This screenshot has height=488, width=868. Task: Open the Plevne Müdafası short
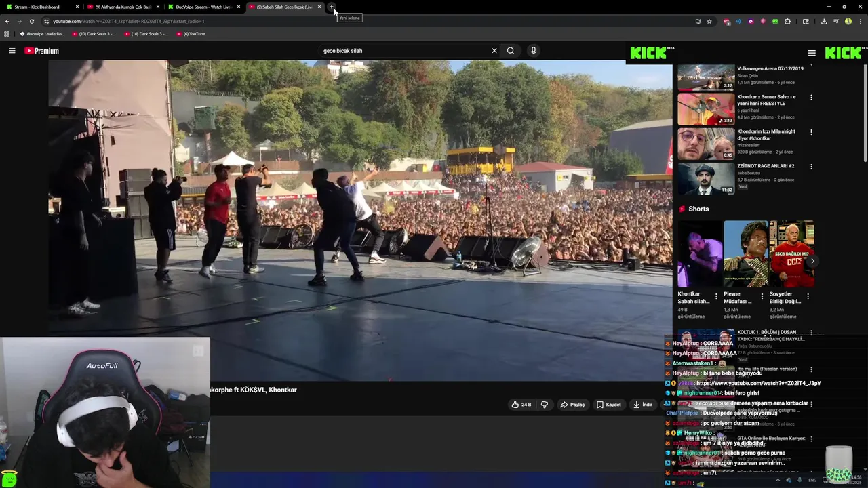pos(745,254)
